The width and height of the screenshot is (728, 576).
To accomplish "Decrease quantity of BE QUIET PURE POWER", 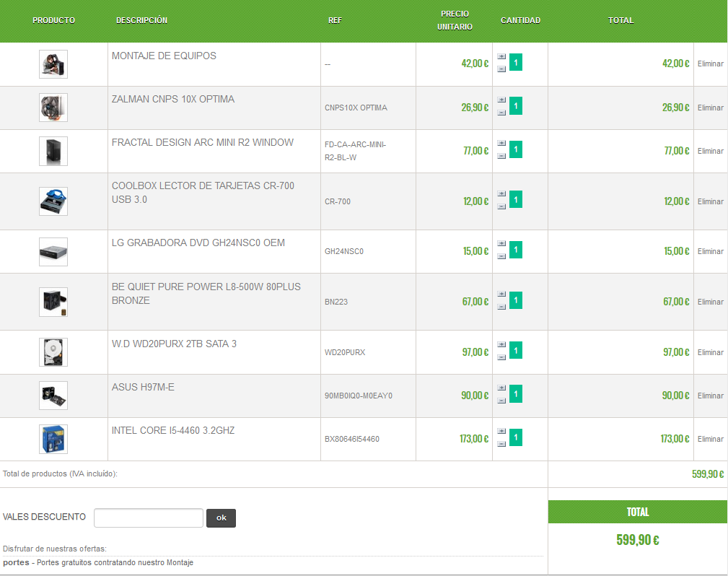I will (x=501, y=307).
